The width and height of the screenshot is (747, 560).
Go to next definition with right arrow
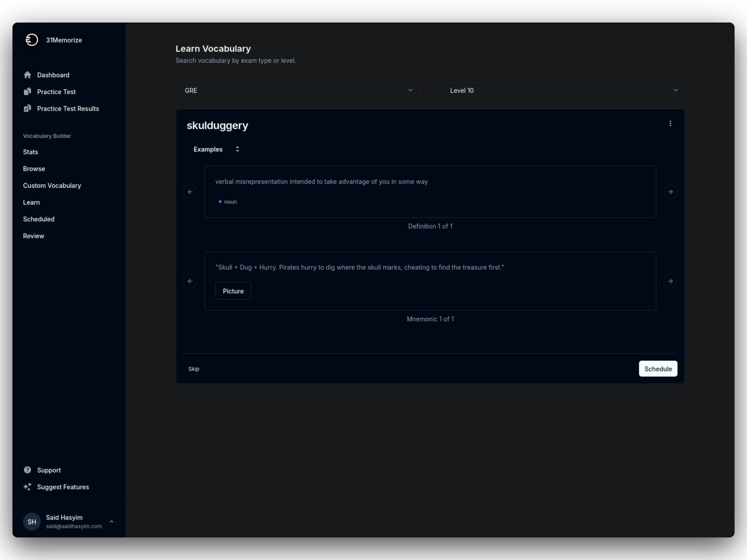point(670,192)
